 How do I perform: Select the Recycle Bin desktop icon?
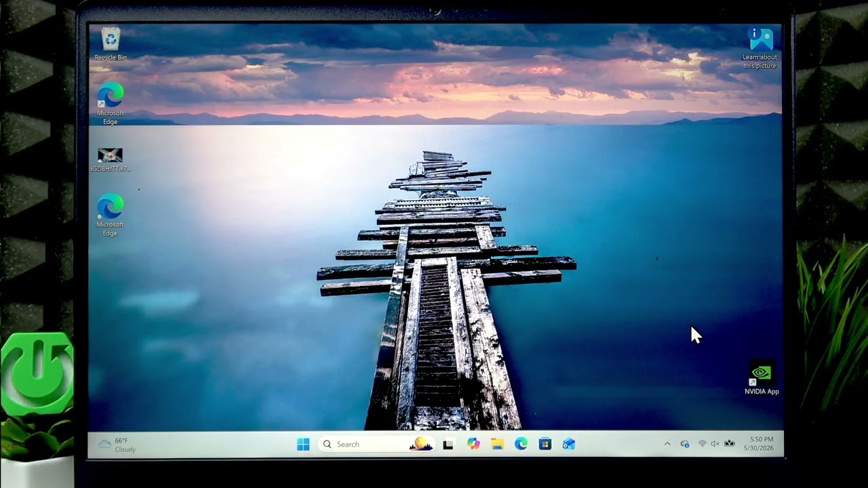point(111,44)
